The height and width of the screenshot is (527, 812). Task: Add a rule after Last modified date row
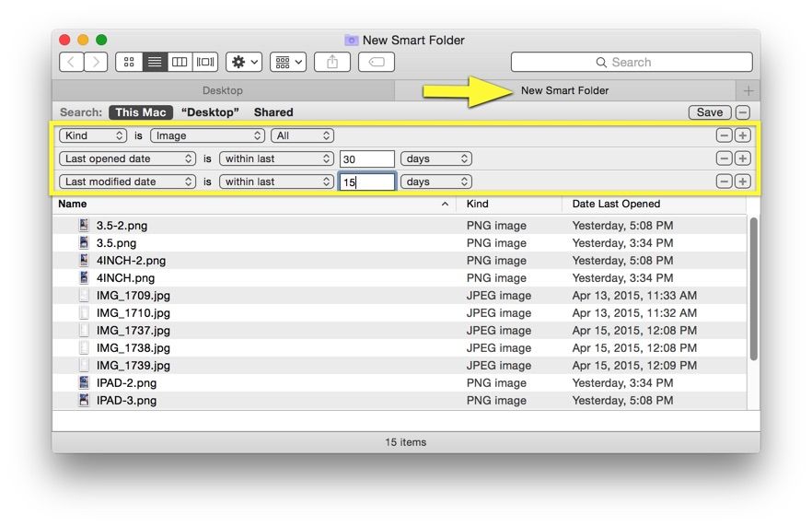pos(742,182)
